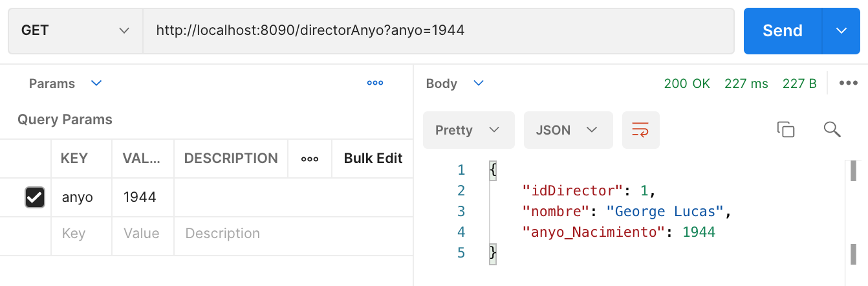Click the column options dots in params table
Image resolution: width=868 pixels, height=286 pixels.
point(310,159)
